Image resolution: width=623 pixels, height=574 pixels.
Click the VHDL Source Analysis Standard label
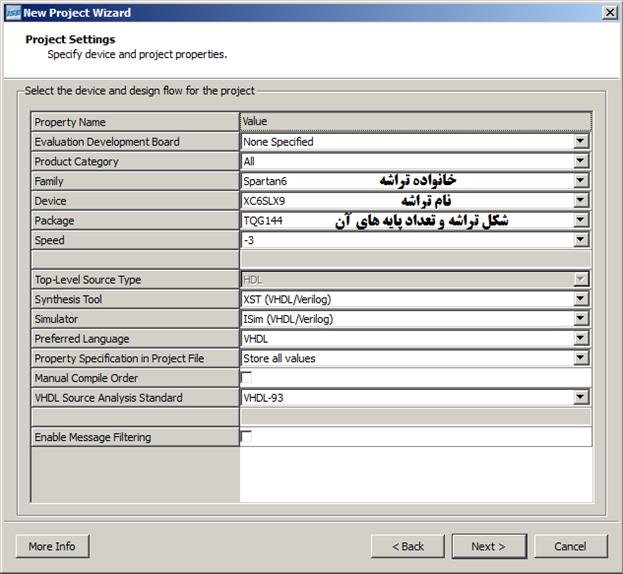click(108, 398)
